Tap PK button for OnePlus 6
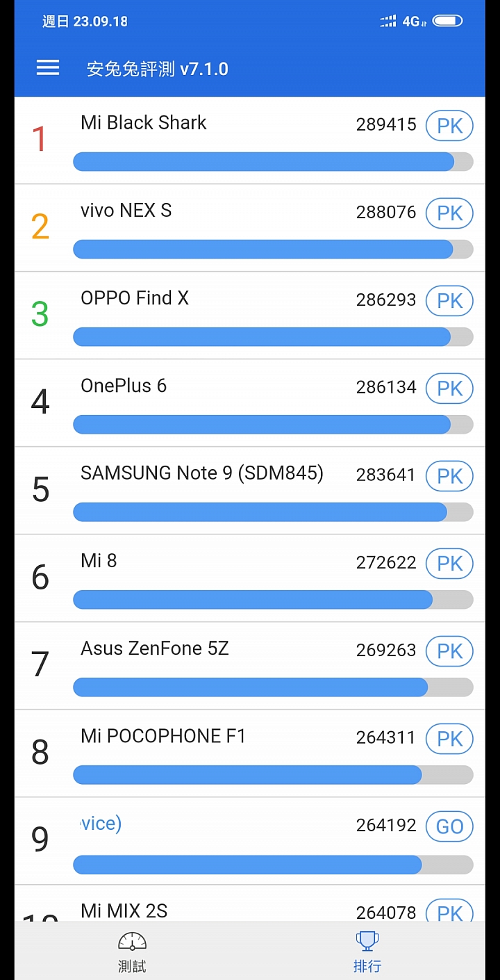 click(x=449, y=389)
